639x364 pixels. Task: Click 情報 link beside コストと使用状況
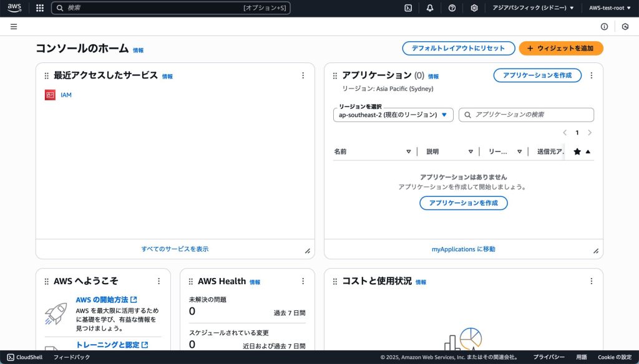[421, 282]
